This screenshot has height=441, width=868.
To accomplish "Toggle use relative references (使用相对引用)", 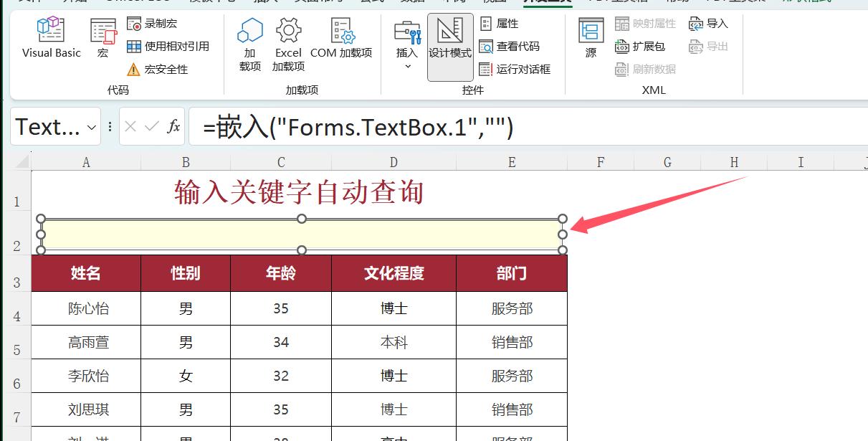I will [x=168, y=47].
